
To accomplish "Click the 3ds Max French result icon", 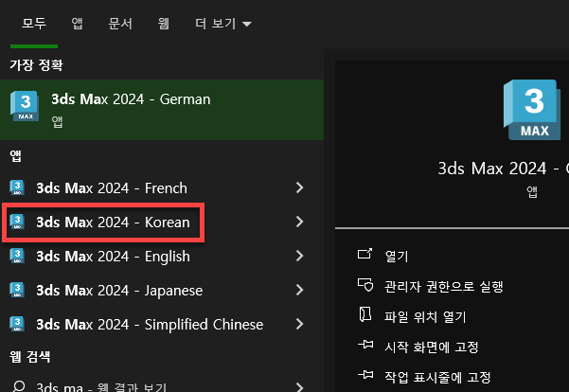I will [17, 187].
